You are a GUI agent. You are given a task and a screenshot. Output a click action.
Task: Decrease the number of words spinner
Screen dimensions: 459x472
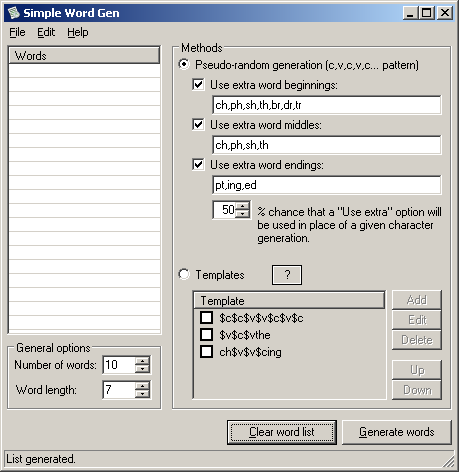pyautogui.click(x=143, y=369)
